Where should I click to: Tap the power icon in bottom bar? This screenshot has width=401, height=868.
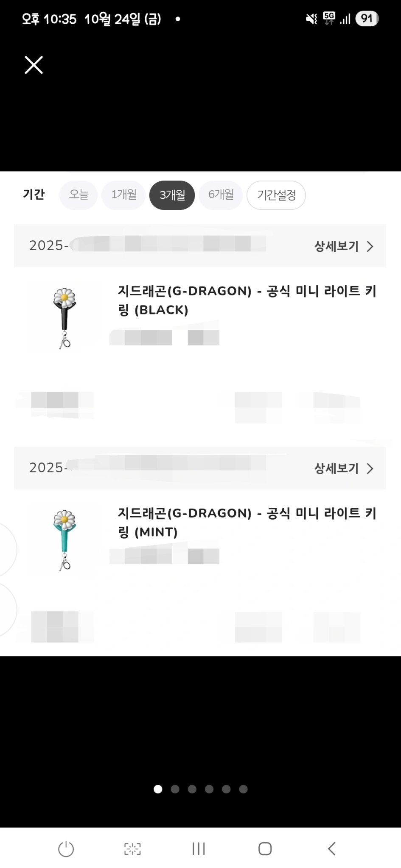tap(66, 849)
